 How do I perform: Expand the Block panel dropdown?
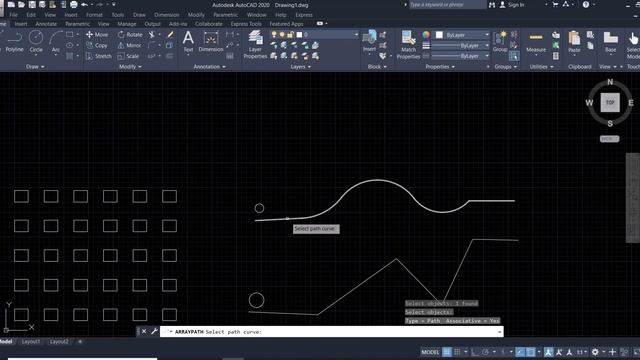(x=377, y=67)
